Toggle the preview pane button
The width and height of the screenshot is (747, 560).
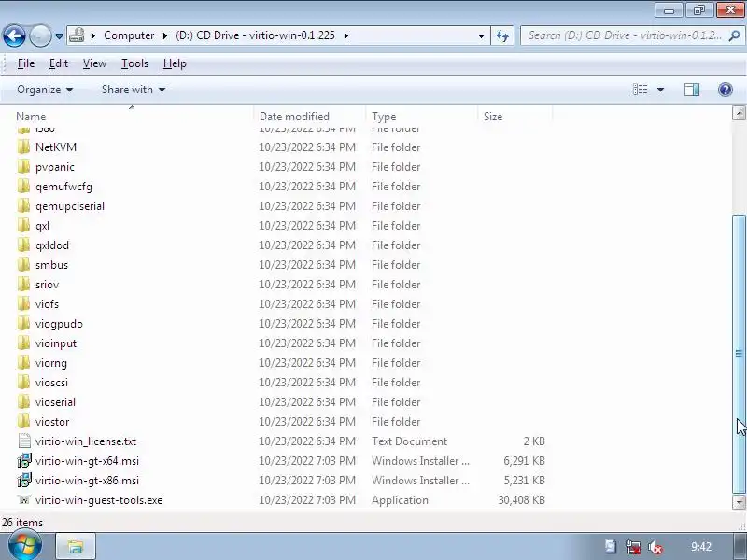point(692,90)
